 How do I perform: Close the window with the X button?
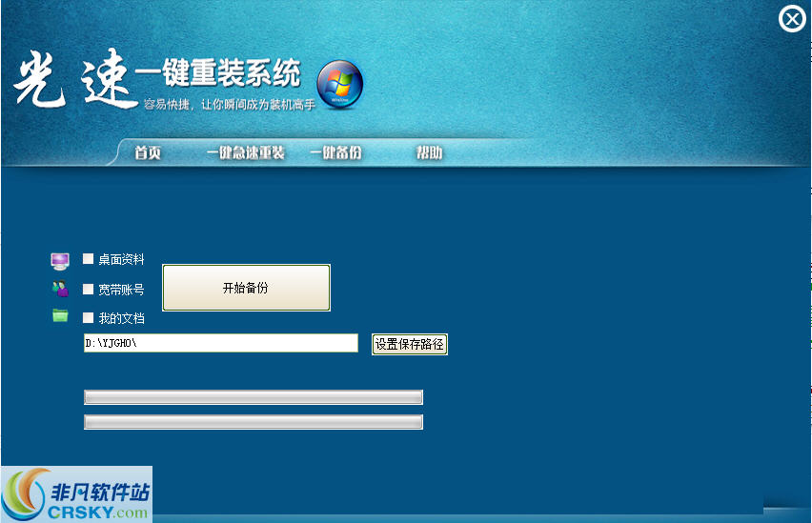click(792, 19)
